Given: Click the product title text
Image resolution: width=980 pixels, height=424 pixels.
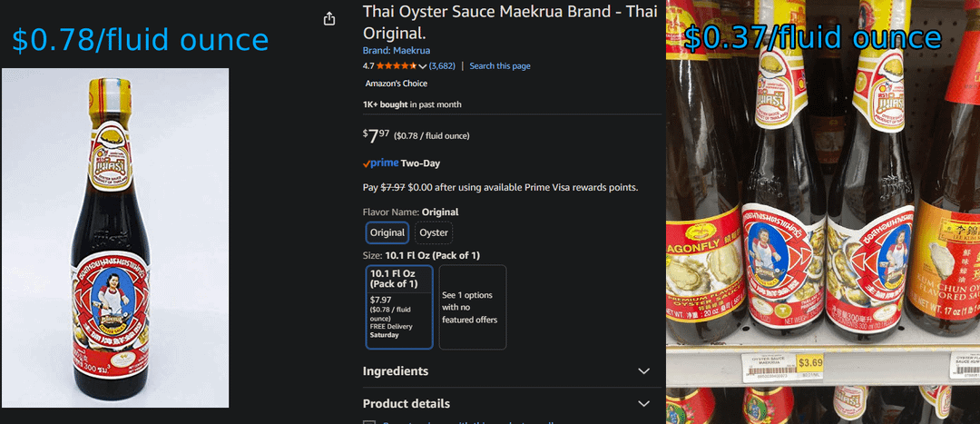Looking at the screenshot, I should coord(510,21).
